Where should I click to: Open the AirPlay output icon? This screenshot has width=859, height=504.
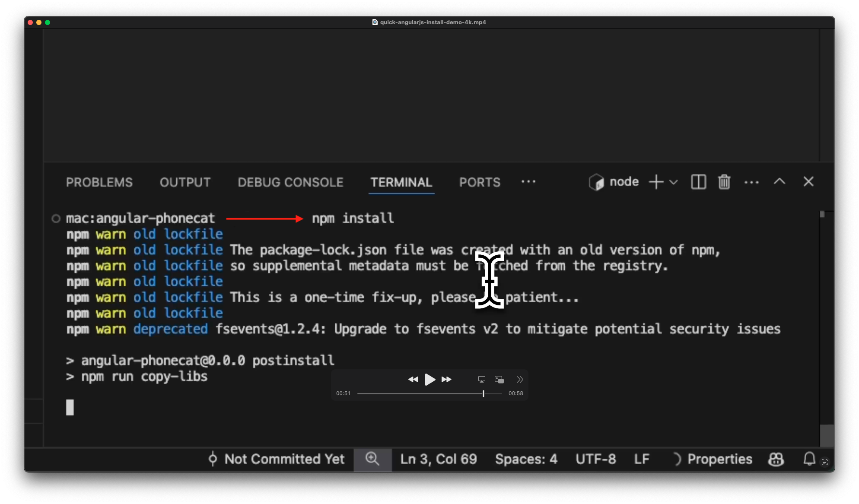click(481, 380)
